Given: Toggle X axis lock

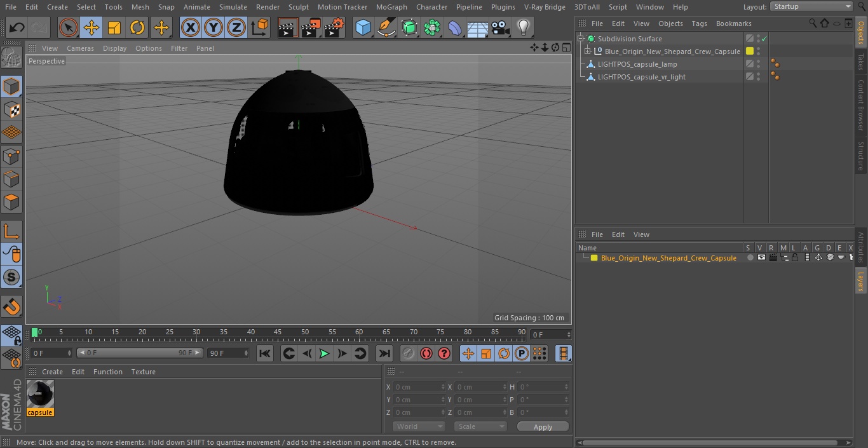Looking at the screenshot, I should tap(191, 27).
